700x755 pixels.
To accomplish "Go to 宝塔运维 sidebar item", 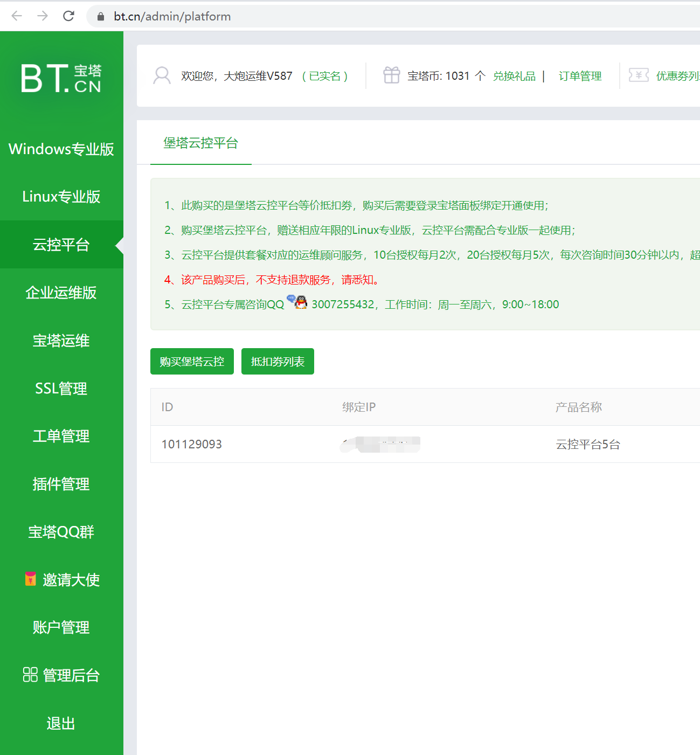I will coord(61,341).
